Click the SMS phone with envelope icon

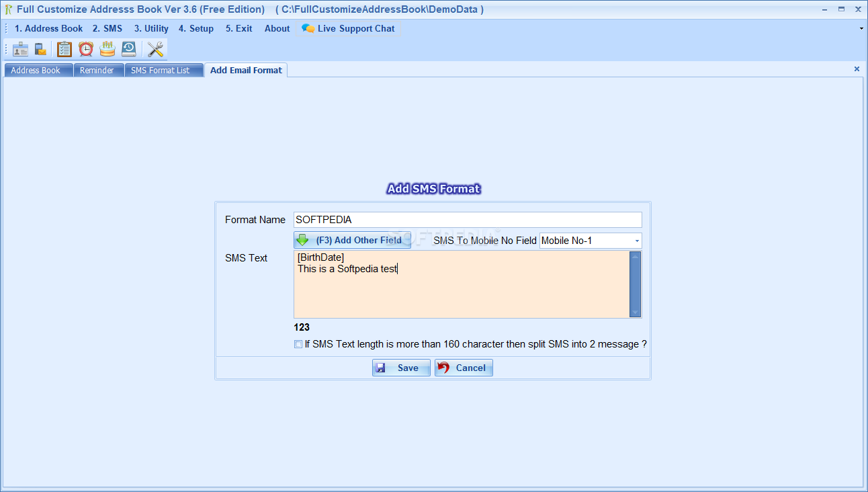tap(41, 49)
